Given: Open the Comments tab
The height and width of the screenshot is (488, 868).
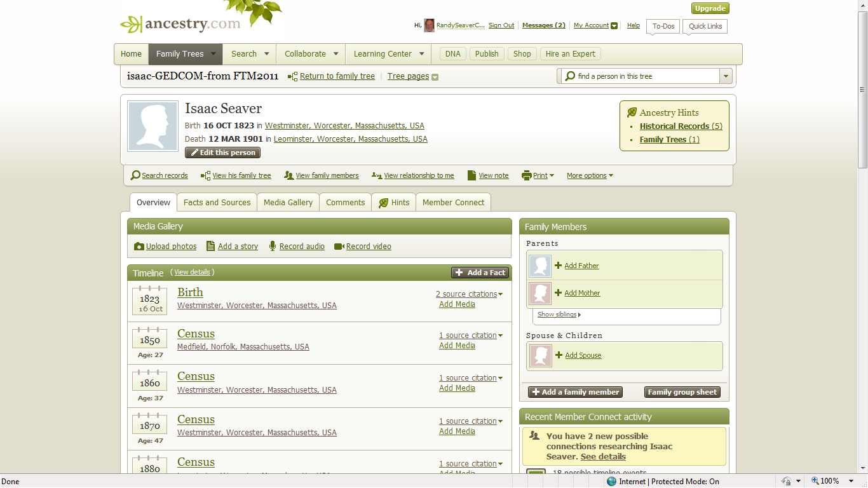Looking at the screenshot, I should (x=345, y=203).
